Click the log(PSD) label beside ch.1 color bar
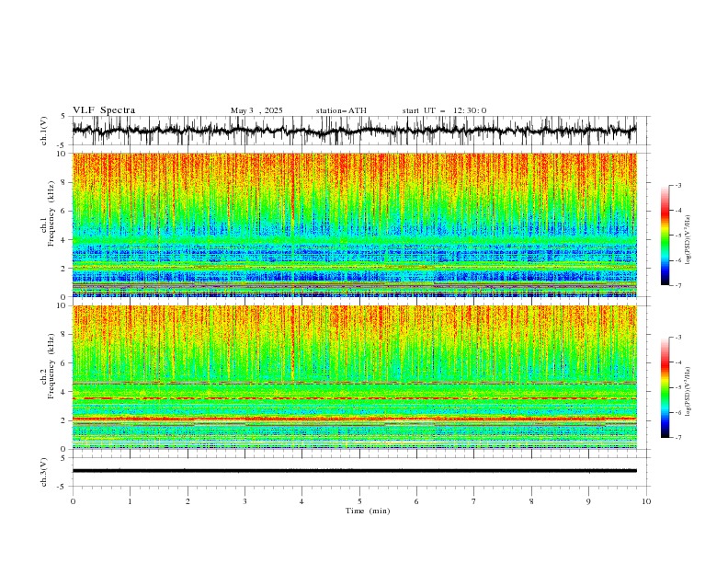728x563 pixels. coord(688,240)
